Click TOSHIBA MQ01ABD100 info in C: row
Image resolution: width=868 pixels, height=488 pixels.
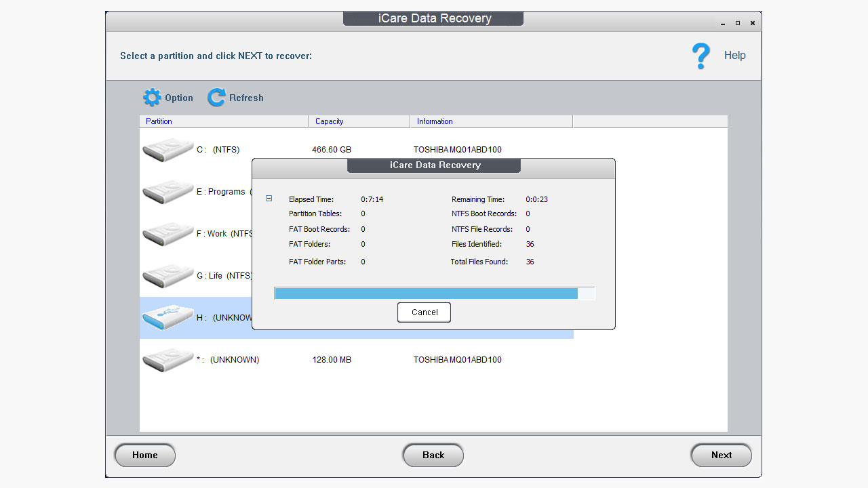pos(458,150)
